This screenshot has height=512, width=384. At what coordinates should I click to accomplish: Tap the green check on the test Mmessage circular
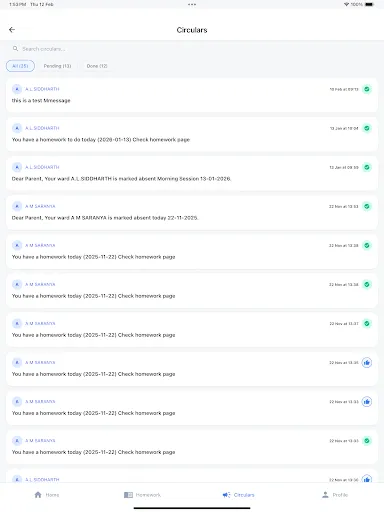[367, 89]
